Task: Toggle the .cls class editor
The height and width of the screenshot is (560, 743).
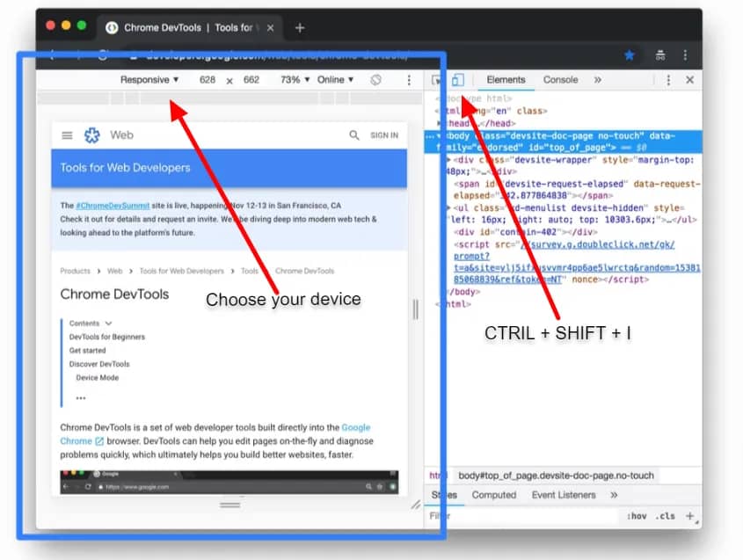Action: pyautogui.click(x=667, y=516)
